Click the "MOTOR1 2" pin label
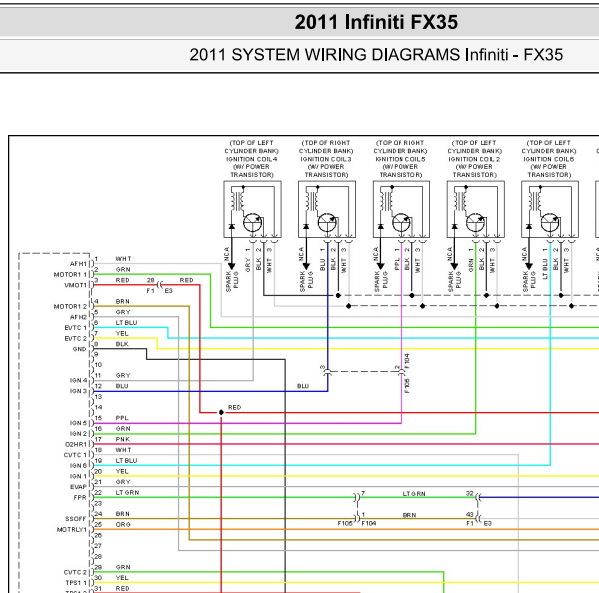The image size is (599, 593). pos(70,306)
